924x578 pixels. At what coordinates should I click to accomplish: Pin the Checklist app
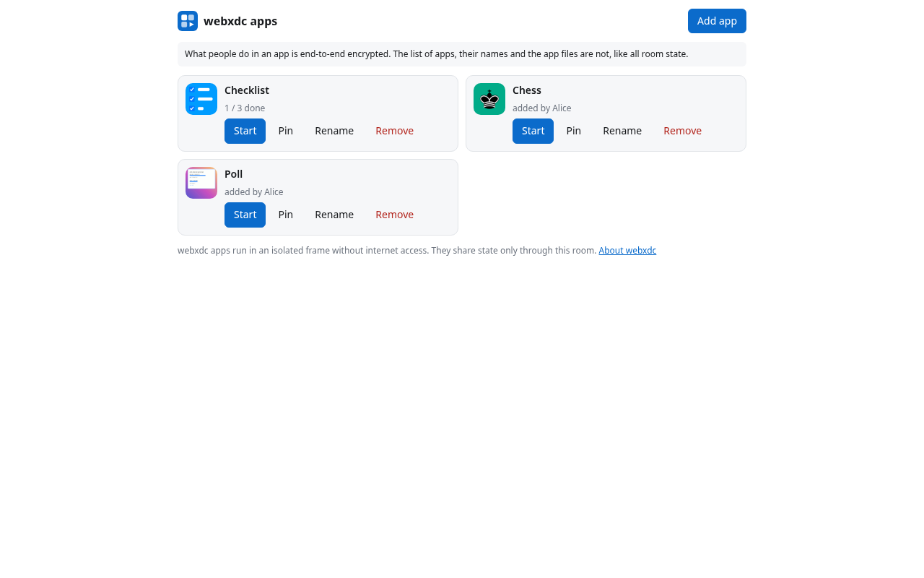tap(286, 131)
